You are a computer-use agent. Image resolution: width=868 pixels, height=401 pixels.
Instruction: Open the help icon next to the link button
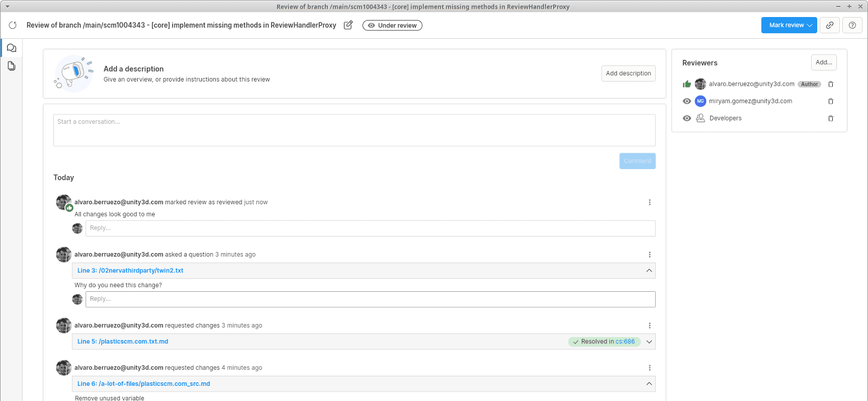point(852,25)
